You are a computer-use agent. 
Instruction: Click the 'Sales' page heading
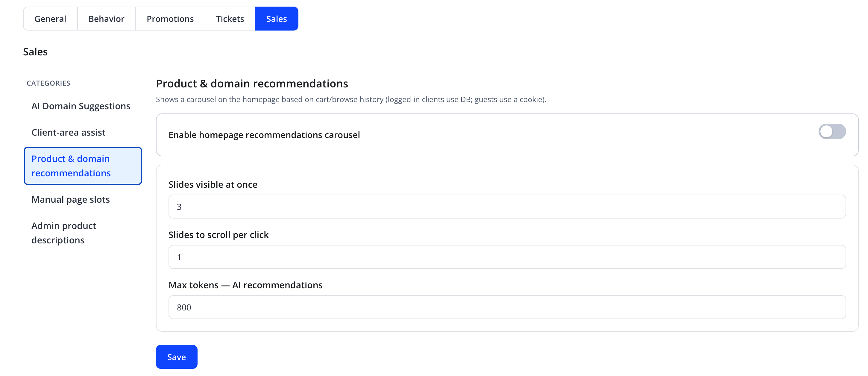click(x=35, y=52)
